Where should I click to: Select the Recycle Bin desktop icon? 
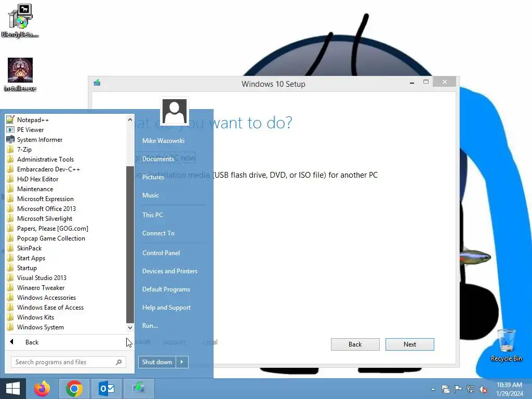506,345
